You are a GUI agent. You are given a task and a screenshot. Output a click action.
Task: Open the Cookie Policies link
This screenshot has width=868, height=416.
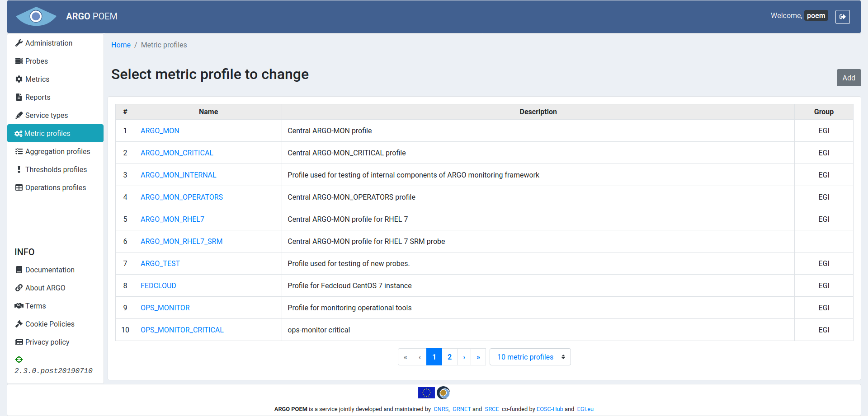click(50, 324)
